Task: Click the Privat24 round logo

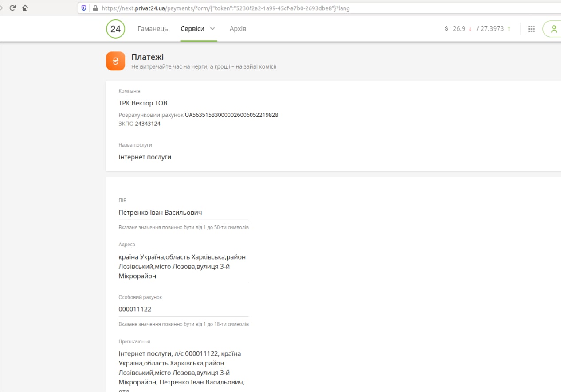Action: (115, 29)
